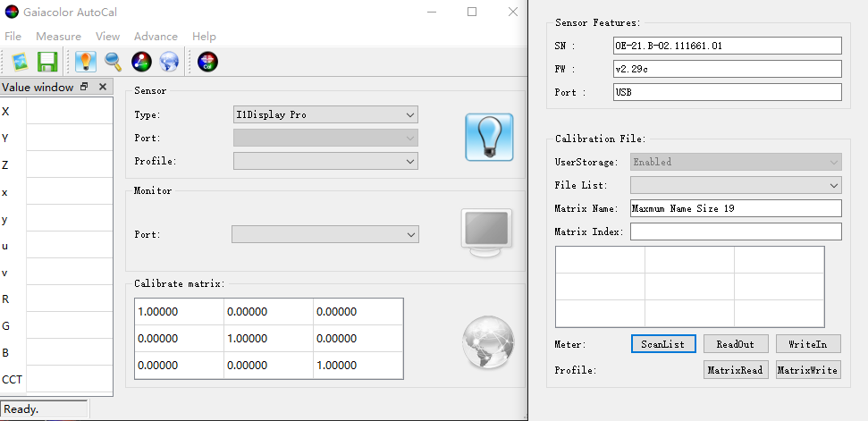Screen dimensions: 868x421
Task: Select the bottom-right 1.00000 matrix cell
Action: tap(358, 365)
